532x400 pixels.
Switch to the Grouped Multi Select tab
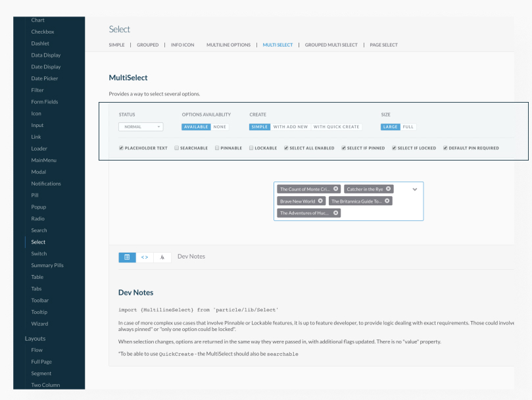331,45
